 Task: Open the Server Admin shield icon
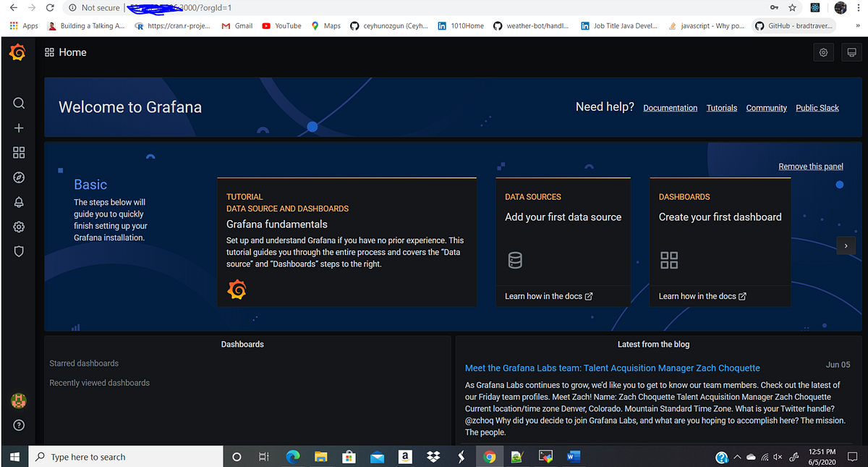click(x=18, y=251)
